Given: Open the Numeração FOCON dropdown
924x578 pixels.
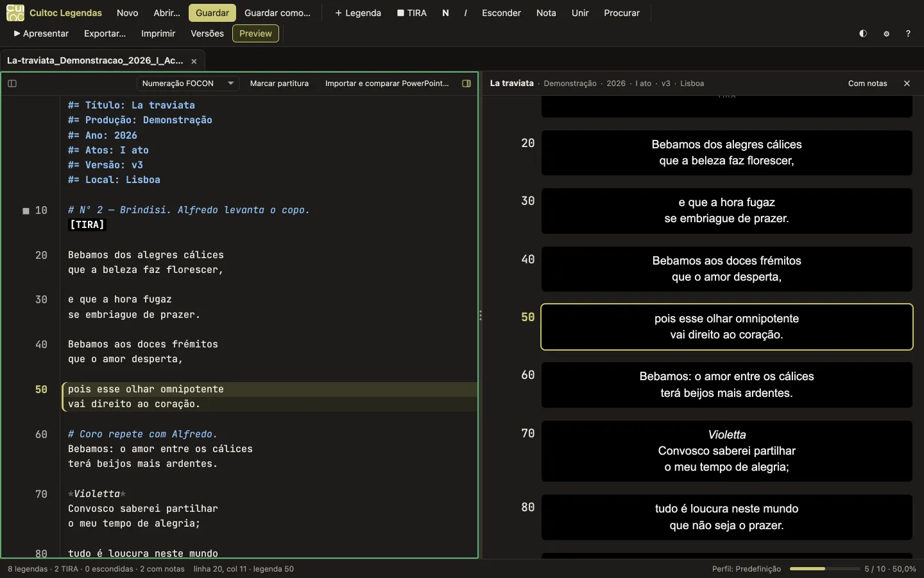Looking at the screenshot, I should (188, 83).
